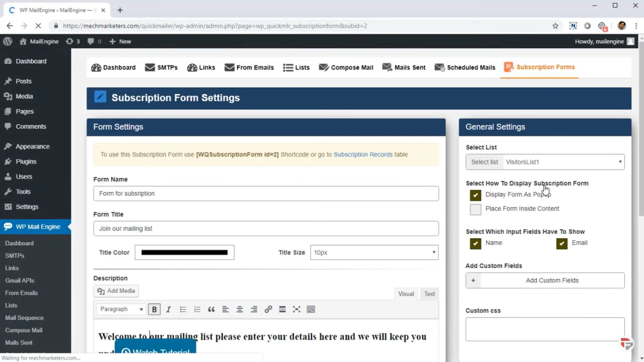The image size is (644, 362).
Task: Insert a numbered list in the description
Action: 197,309
